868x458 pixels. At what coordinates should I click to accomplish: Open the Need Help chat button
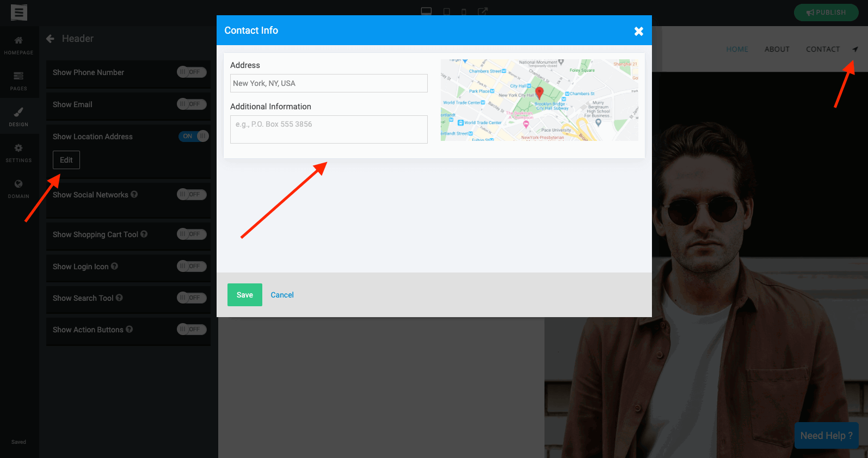point(826,436)
